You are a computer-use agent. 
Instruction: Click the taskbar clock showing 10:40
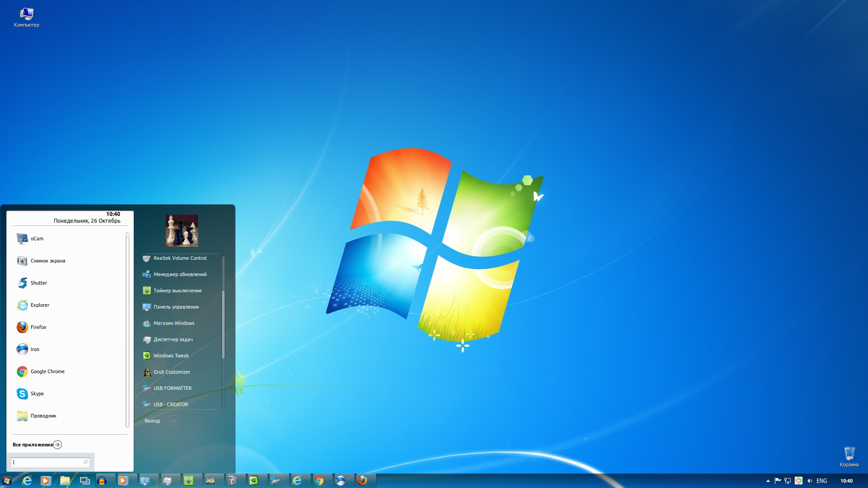(x=846, y=481)
